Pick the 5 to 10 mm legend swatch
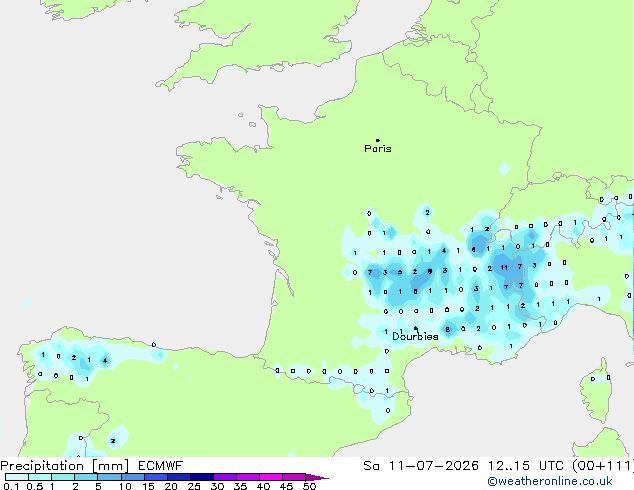 [109, 477]
